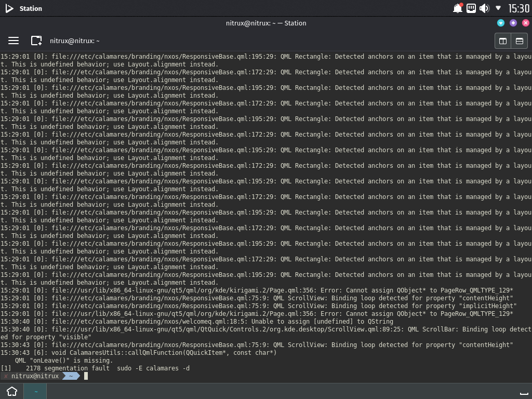The width and height of the screenshot is (532, 399).
Task: Click the show-desktop icon at bottom right
Action: (524, 394)
